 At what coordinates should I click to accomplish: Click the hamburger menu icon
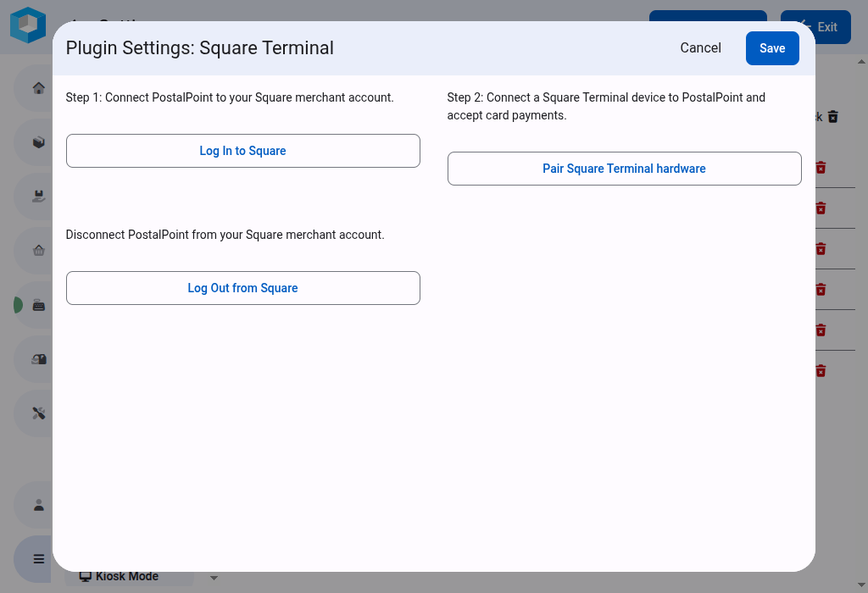[x=38, y=559]
